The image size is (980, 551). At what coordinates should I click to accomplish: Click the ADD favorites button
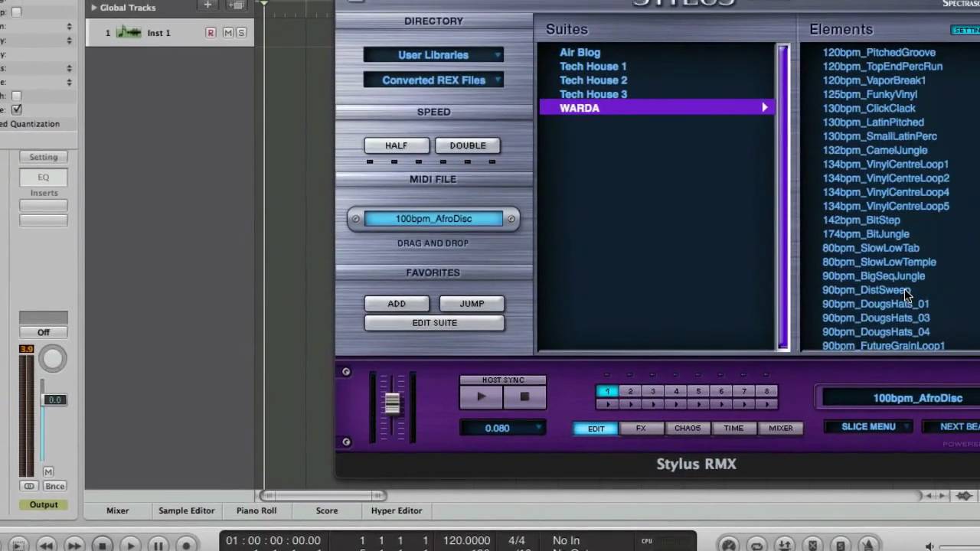pos(397,304)
